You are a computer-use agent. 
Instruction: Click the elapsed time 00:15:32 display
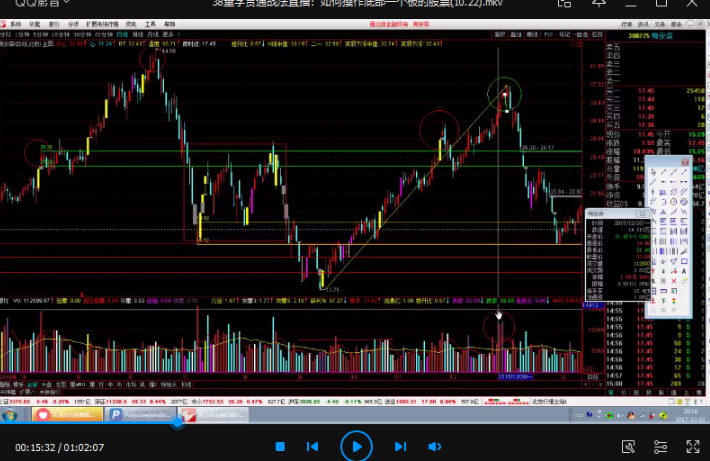tap(36, 446)
